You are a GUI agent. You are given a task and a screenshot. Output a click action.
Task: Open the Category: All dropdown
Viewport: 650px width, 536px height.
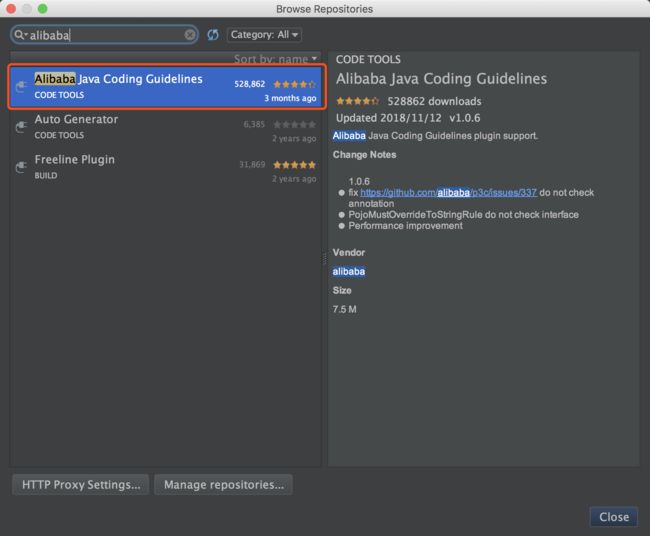pyautogui.click(x=264, y=35)
